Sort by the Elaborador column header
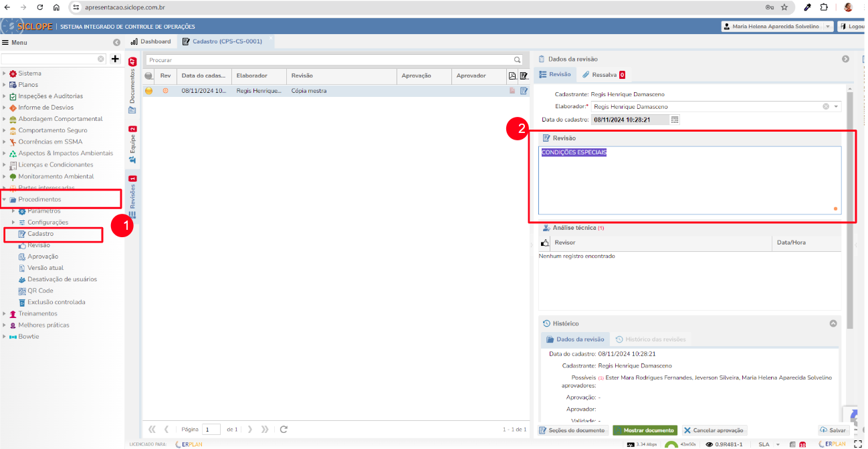The width and height of the screenshot is (868, 449). [x=259, y=76]
